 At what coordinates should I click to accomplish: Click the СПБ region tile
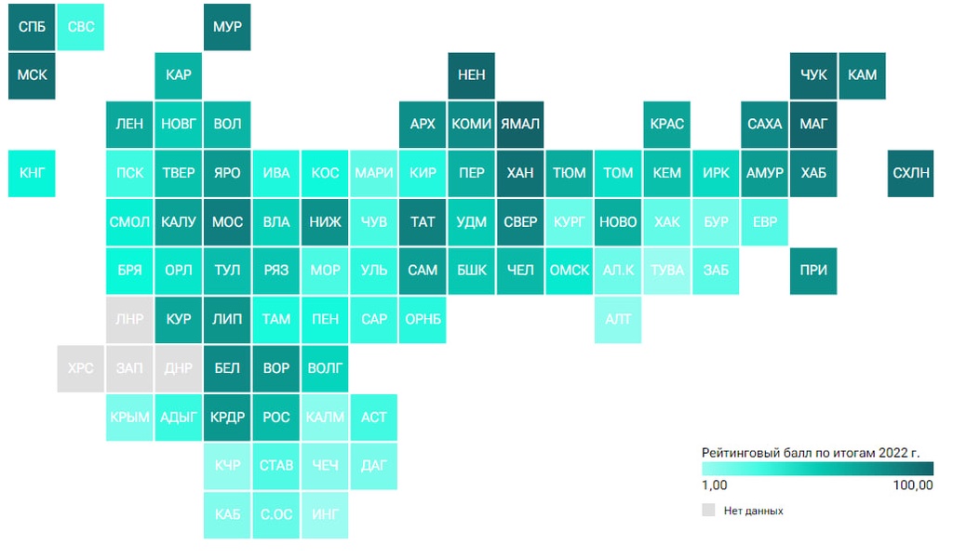point(32,27)
